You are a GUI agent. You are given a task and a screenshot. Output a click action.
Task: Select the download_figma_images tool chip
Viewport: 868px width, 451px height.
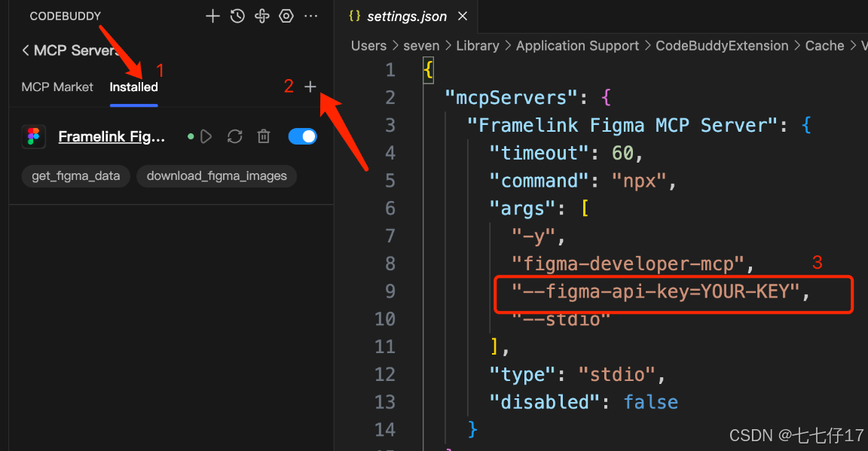[216, 176]
